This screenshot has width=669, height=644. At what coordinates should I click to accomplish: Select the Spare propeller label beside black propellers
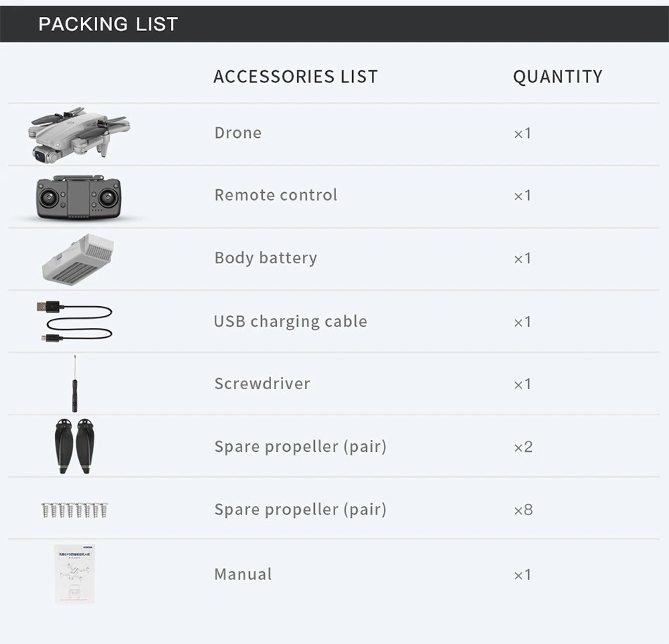point(301,446)
